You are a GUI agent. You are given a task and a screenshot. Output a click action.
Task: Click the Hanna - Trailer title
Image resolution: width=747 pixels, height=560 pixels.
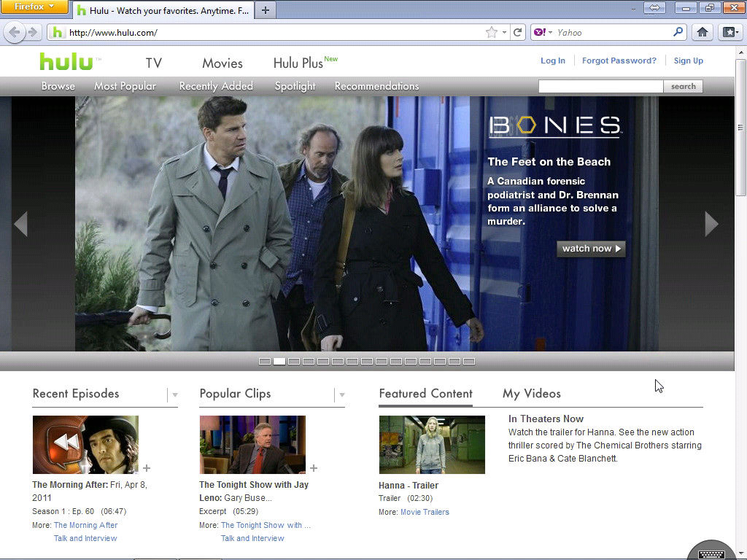coord(409,485)
